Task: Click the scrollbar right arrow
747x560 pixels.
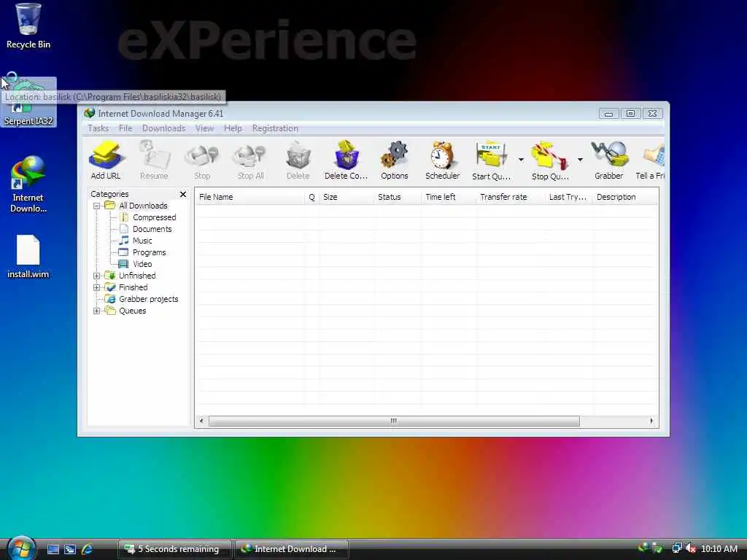Action: (x=651, y=421)
